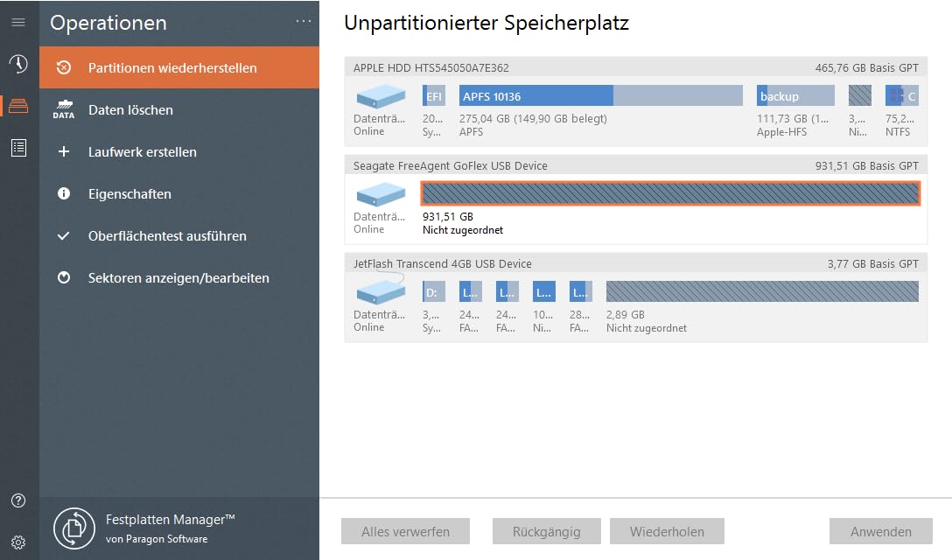Screen dimensions: 952x560
Task: Click the Anwenden button
Action: [x=881, y=531]
